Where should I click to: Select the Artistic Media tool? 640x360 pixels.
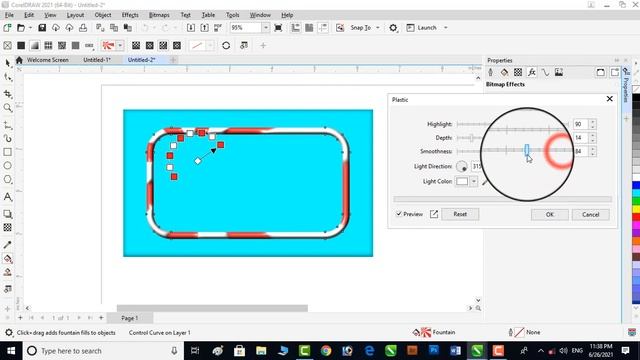7,138
